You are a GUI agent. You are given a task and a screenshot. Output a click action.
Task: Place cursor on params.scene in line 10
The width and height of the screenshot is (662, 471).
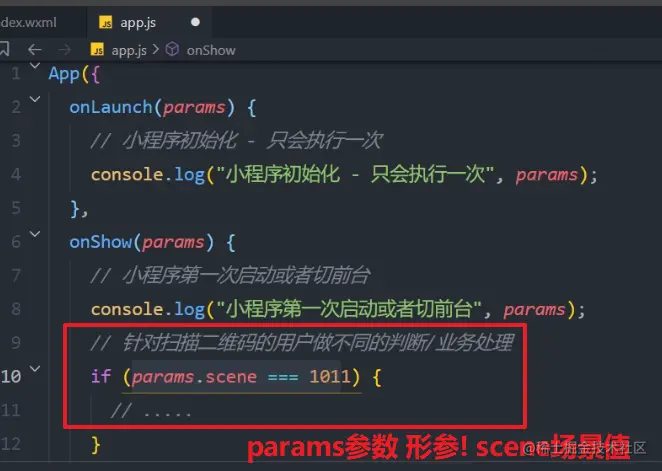pyautogui.click(x=194, y=376)
